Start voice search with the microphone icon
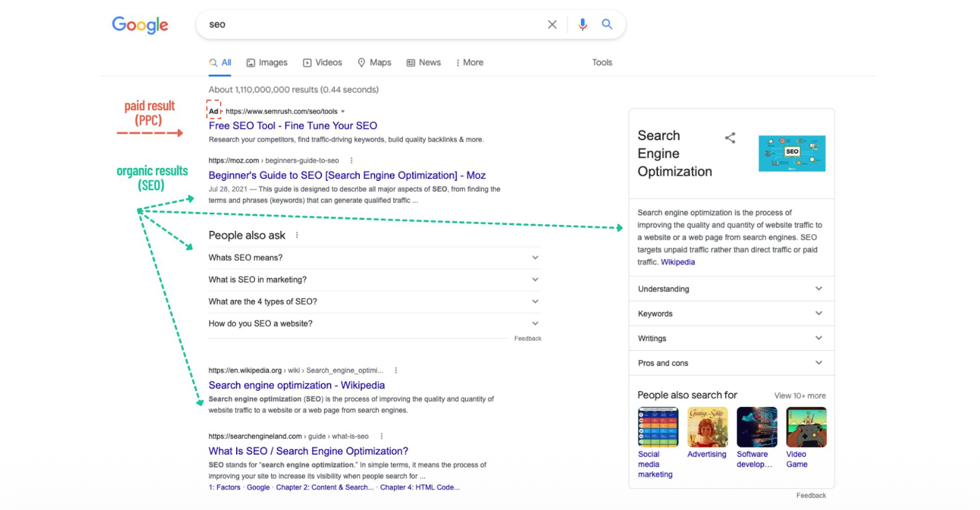Screen dimensions: 980x510 tap(582, 25)
